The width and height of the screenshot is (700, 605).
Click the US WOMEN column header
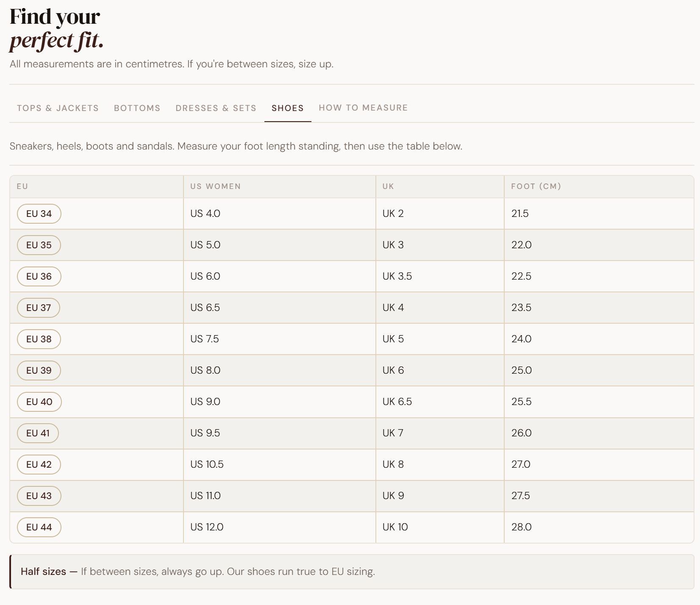[x=215, y=186]
